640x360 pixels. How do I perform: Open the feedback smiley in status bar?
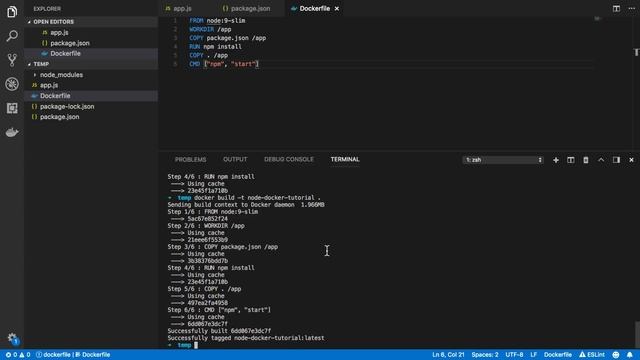pos(616,355)
